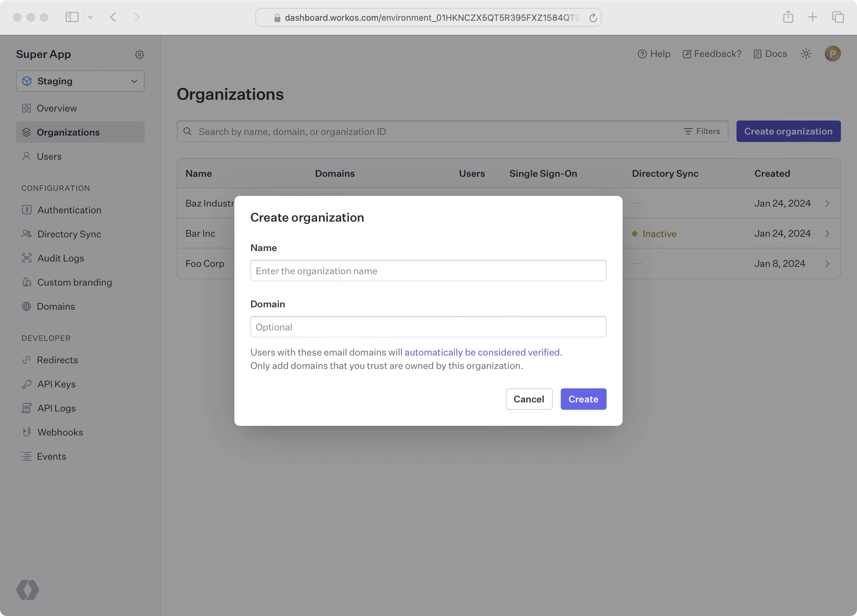
Task: Open the Users sidebar item
Action: (80, 156)
